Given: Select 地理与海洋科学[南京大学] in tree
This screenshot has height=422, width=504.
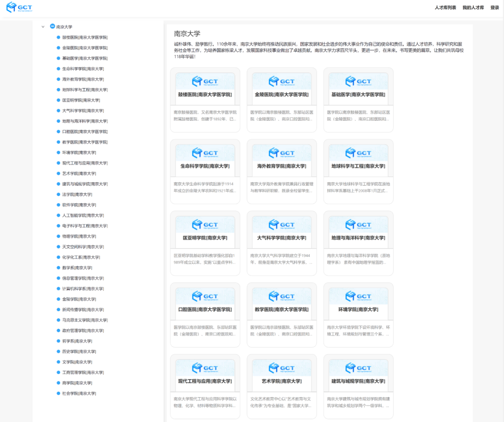Looking at the screenshot, I should 85,121.
